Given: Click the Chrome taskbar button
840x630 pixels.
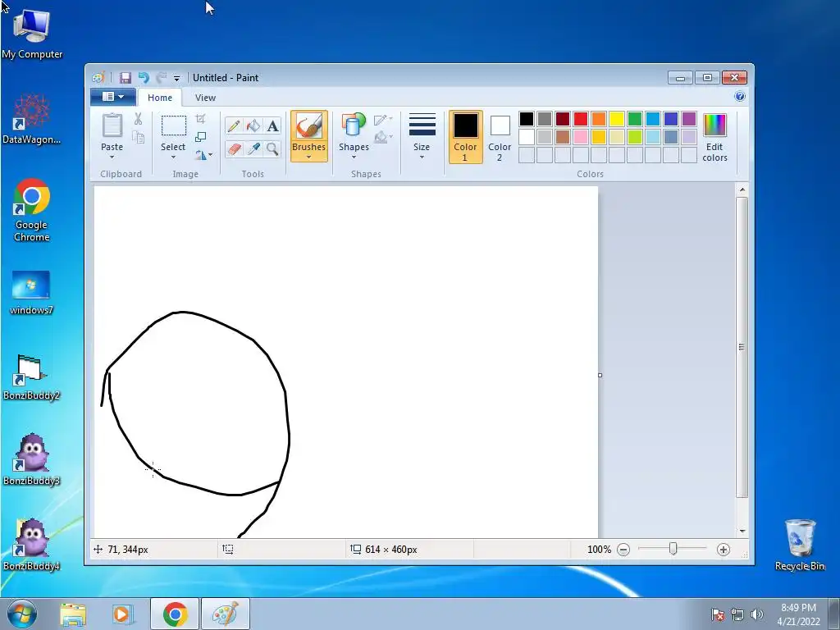Looking at the screenshot, I should [175, 614].
